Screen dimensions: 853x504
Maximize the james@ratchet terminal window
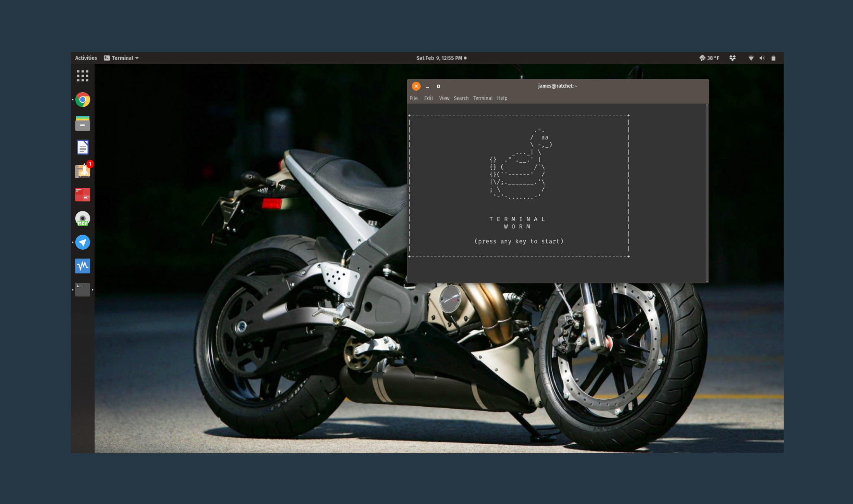tap(439, 86)
